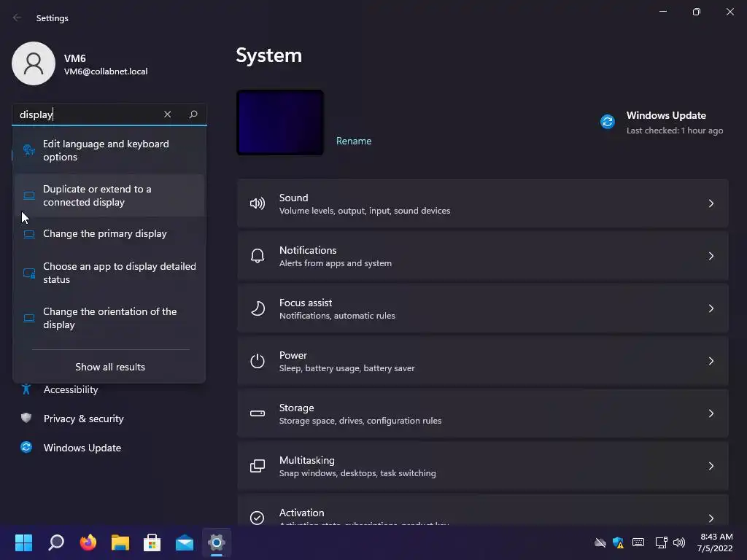Click Sleep, battery usage, battery saver text
Screen dimensions: 747x560
tap(347, 368)
